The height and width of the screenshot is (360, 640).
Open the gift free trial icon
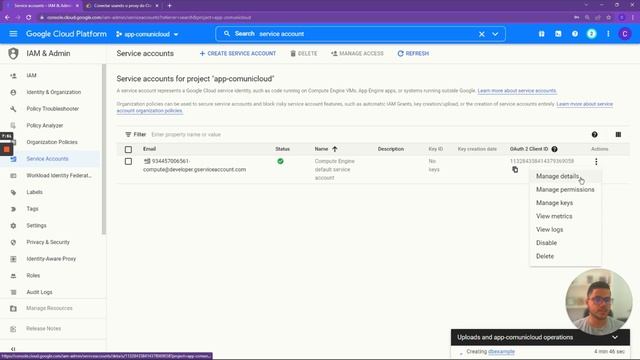pos(542,34)
